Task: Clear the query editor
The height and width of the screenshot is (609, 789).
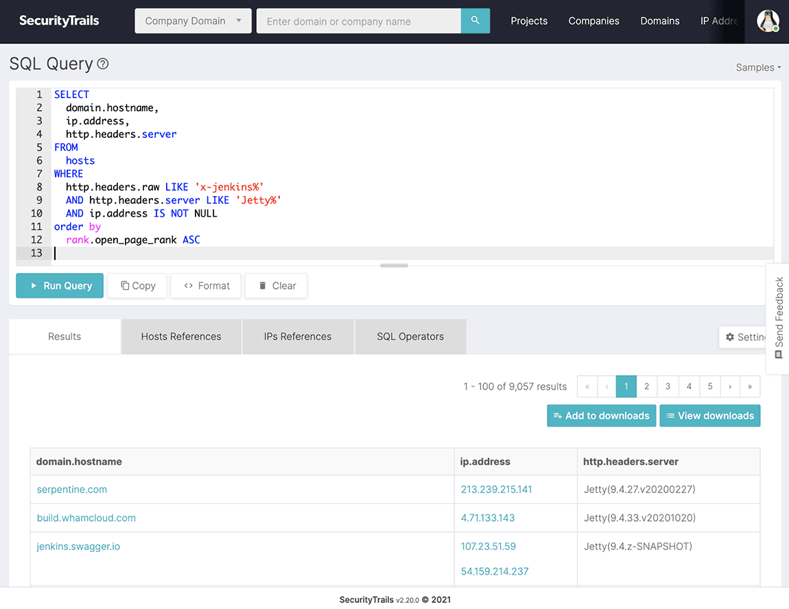Action: pyautogui.click(x=276, y=285)
